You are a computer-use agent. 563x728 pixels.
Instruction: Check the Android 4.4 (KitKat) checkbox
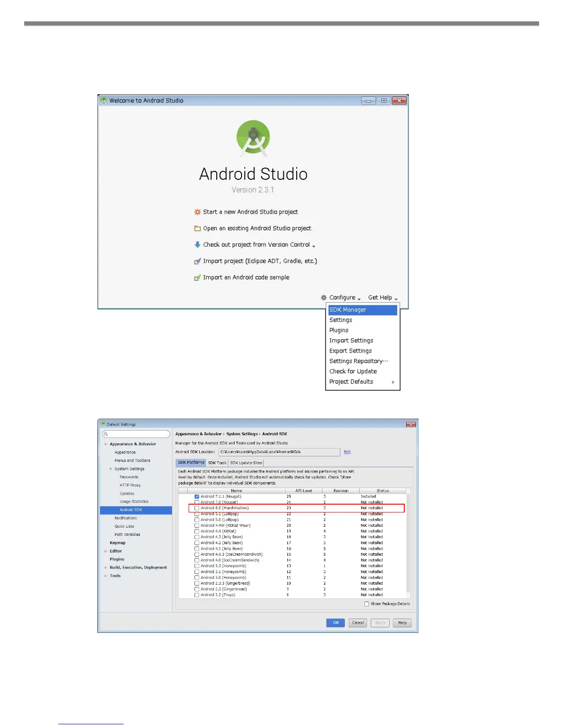197,531
